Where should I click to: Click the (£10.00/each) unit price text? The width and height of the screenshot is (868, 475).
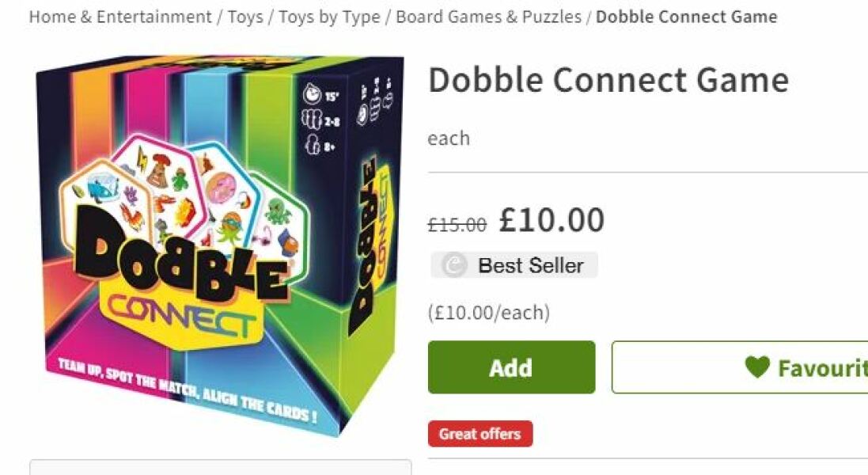(489, 312)
